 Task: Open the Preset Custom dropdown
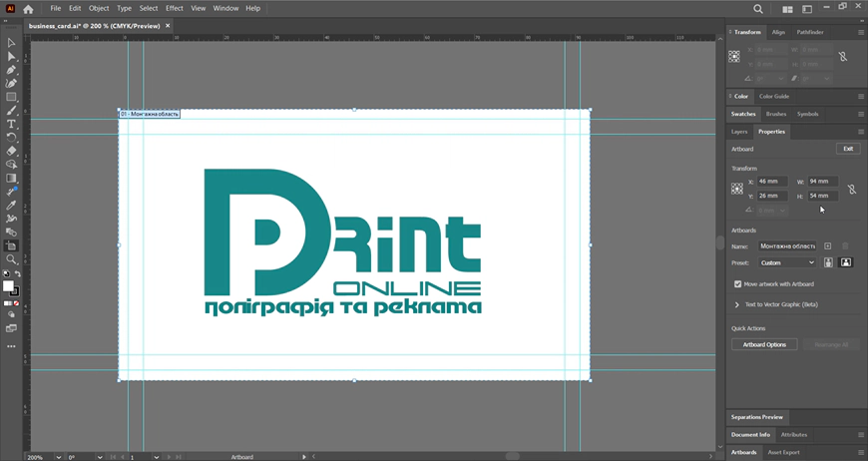[786, 262]
